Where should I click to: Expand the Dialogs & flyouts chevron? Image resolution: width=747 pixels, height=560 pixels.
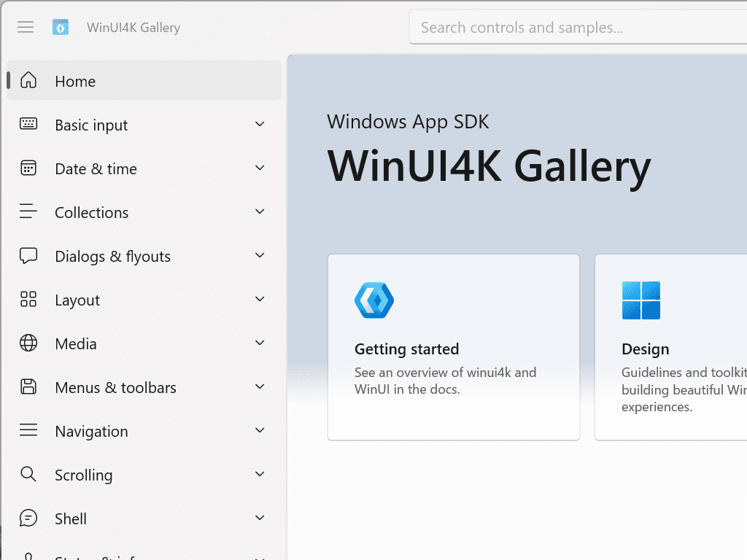click(260, 255)
